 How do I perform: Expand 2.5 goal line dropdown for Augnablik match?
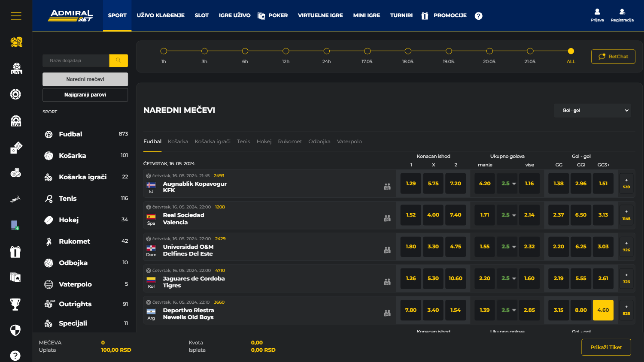coord(507,184)
